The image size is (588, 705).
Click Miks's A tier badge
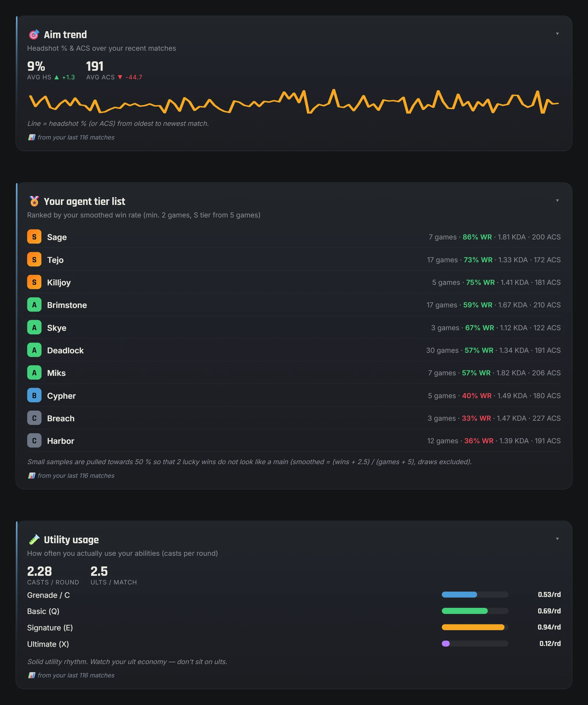34,373
